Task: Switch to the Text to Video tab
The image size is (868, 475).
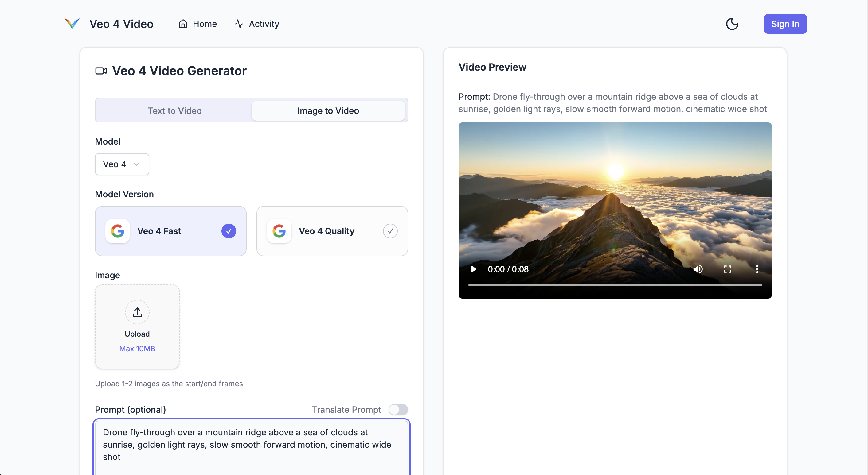Action: [x=174, y=110]
